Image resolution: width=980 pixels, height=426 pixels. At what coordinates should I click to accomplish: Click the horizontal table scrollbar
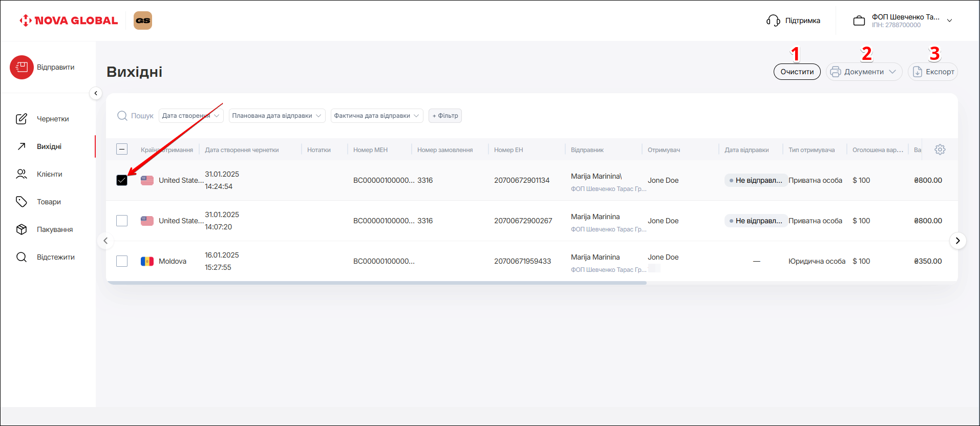coord(376,283)
